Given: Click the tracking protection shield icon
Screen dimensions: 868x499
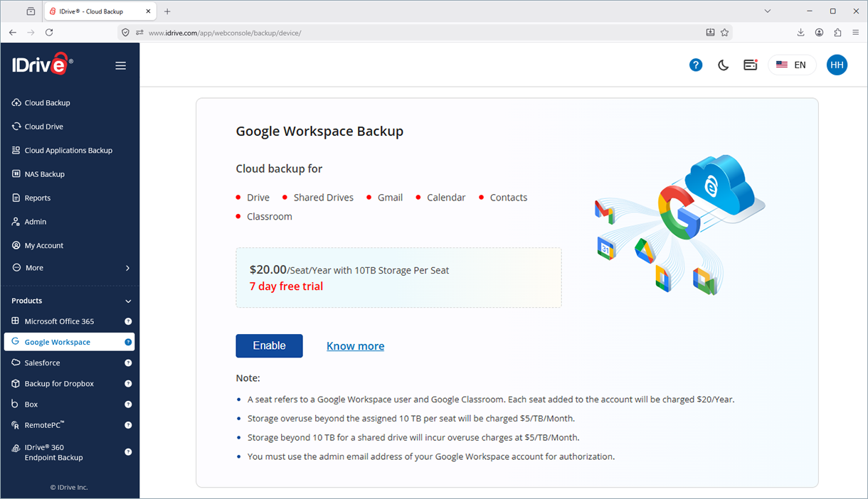Looking at the screenshot, I should (125, 33).
